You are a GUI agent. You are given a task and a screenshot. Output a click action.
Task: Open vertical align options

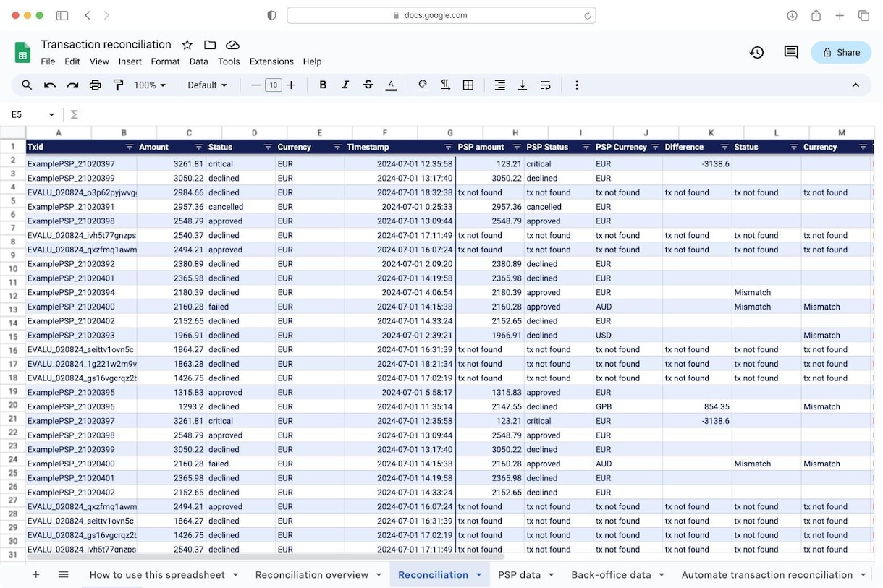point(522,85)
